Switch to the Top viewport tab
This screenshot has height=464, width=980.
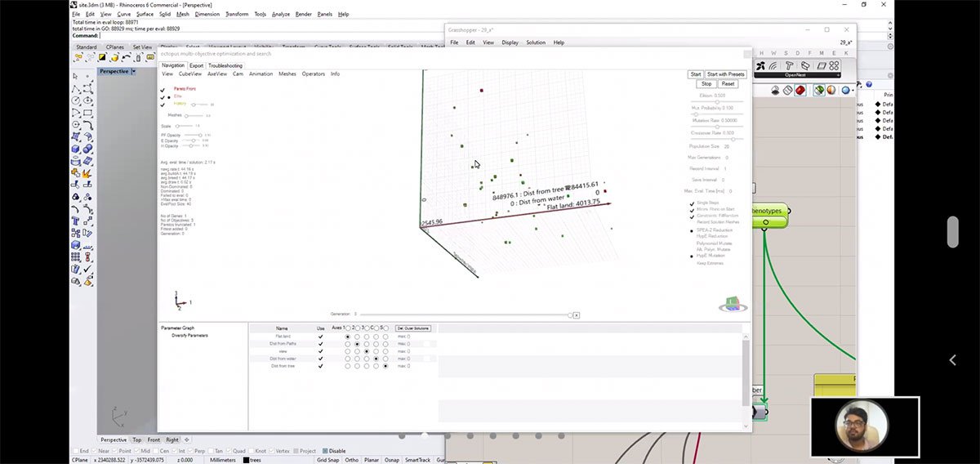(x=136, y=439)
